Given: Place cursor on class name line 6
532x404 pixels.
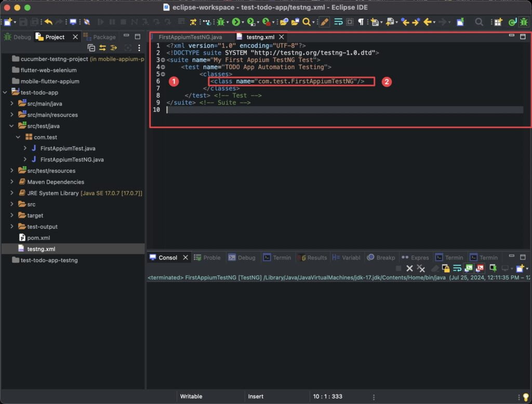Looking at the screenshot, I should (x=287, y=81).
